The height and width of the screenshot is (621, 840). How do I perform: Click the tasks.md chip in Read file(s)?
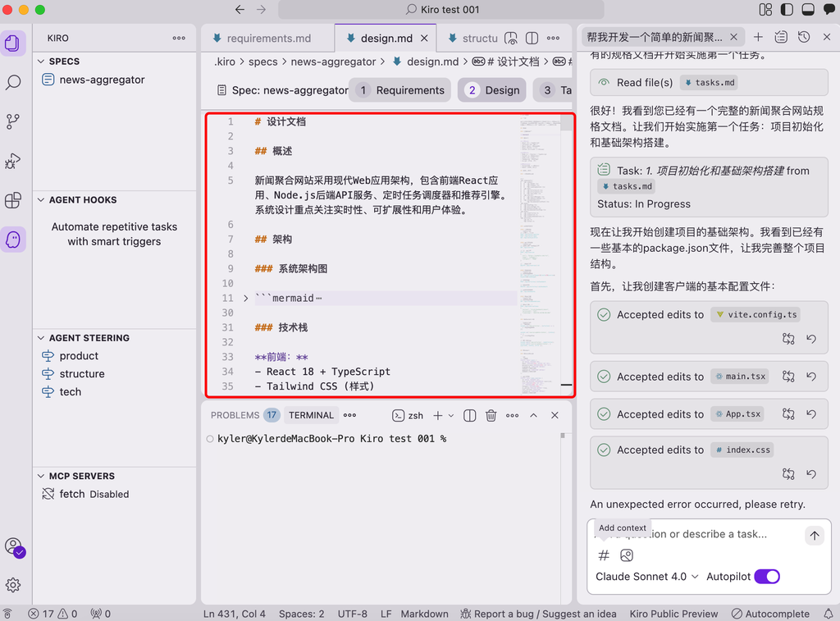click(x=710, y=83)
